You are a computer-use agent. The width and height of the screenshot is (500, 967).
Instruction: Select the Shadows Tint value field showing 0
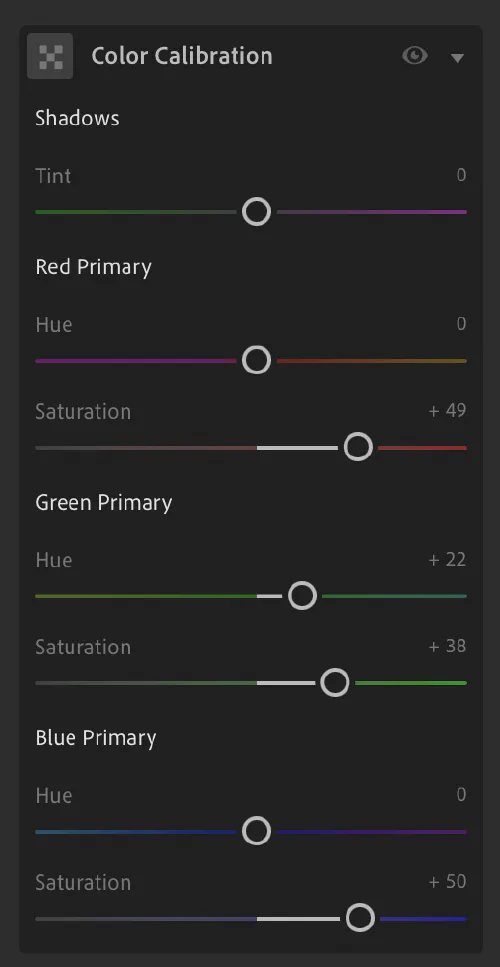(461, 175)
